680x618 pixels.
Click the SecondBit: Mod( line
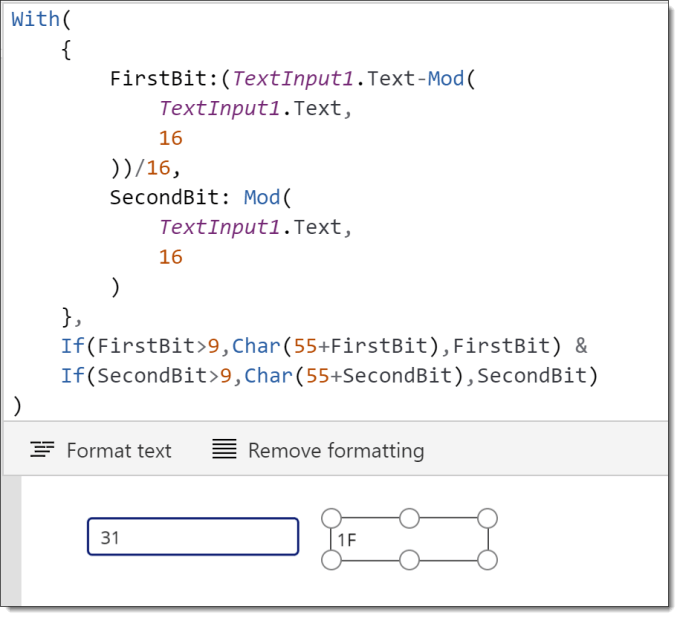[200, 198]
